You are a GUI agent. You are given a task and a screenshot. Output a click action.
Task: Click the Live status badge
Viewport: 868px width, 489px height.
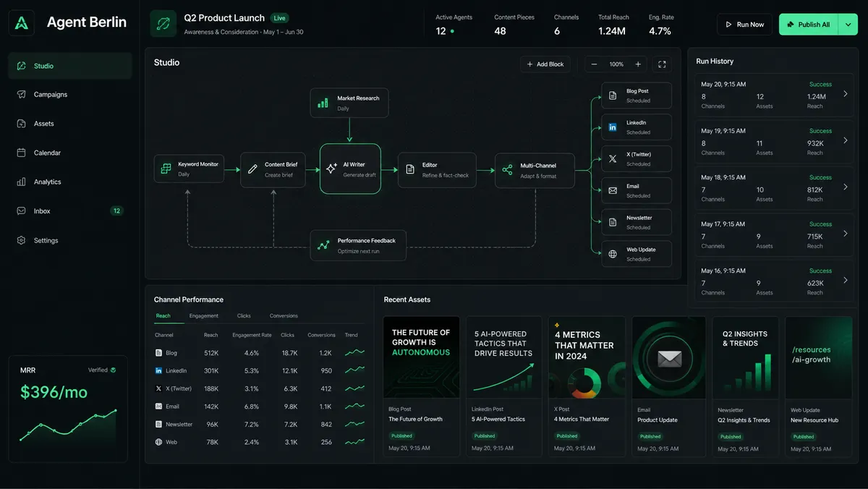tap(279, 17)
